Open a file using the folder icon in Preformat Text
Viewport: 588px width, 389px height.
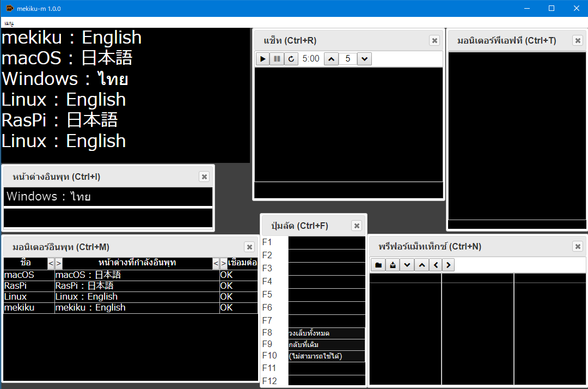tap(378, 264)
